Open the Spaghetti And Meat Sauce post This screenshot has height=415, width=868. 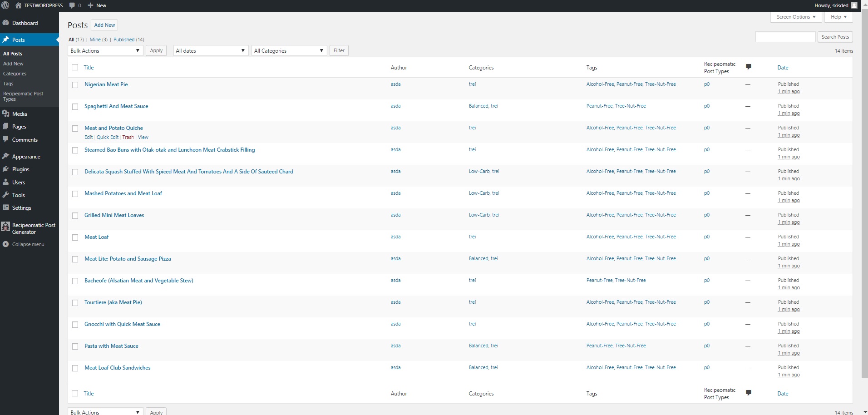[116, 106]
